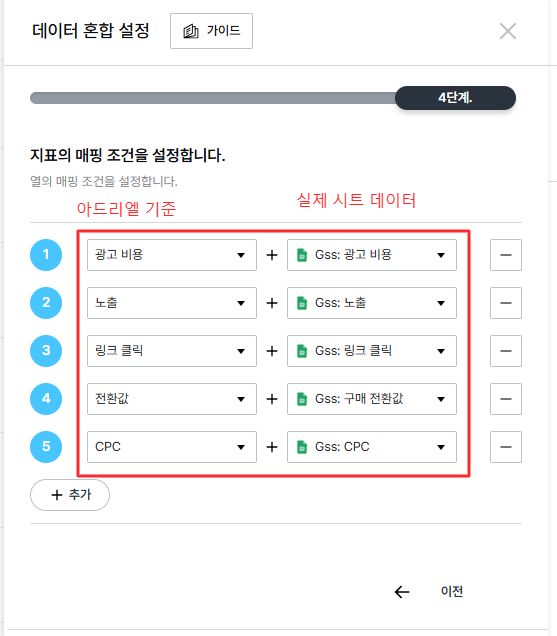Expand the 노출 metric dropdown

172,303
